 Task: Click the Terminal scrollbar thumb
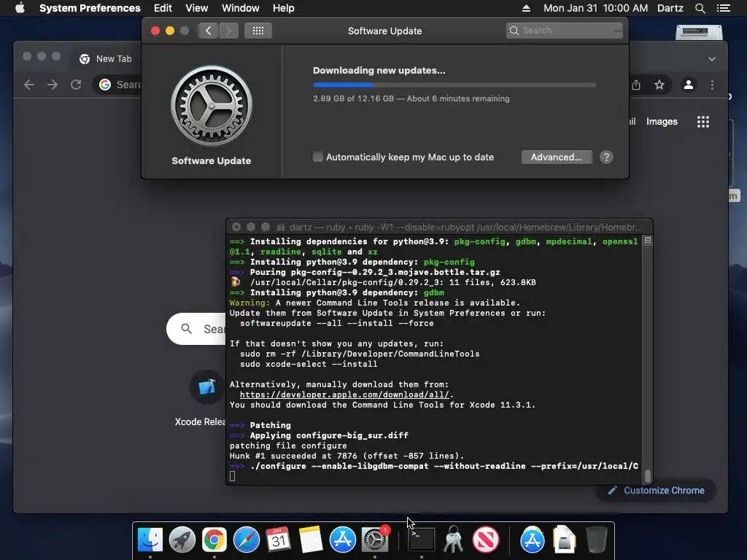click(x=648, y=475)
